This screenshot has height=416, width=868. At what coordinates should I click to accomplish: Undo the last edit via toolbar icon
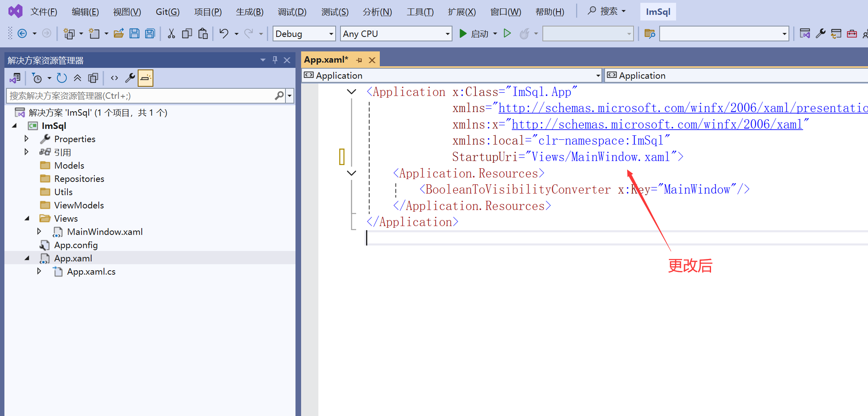(x=224, y=33)
